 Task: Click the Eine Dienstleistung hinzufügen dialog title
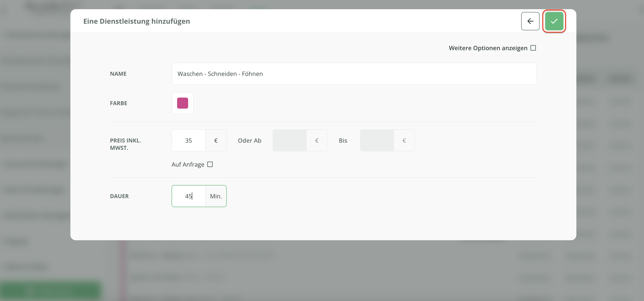(136, 21)
